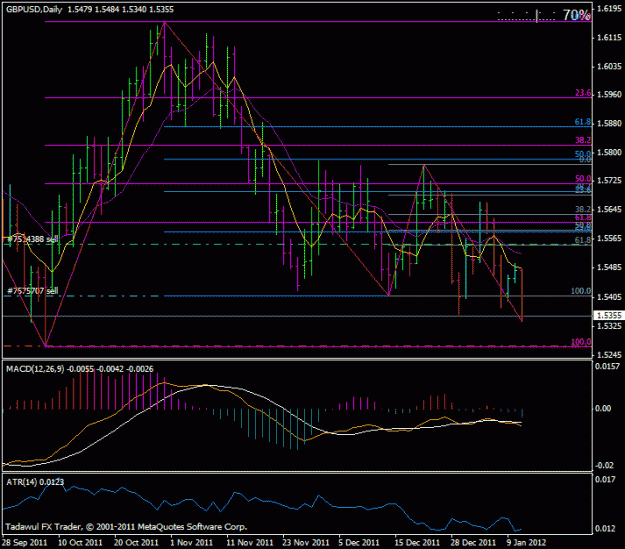Click MACD scale value 0.0157
Image resolution: width=625 pixels, height=549 pixels.
[x=608, y=366]
